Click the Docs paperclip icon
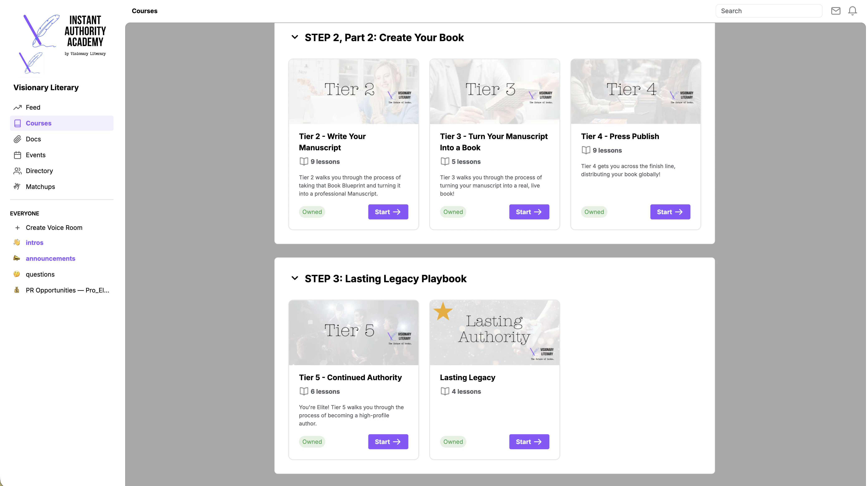 (x=18, y=139)
